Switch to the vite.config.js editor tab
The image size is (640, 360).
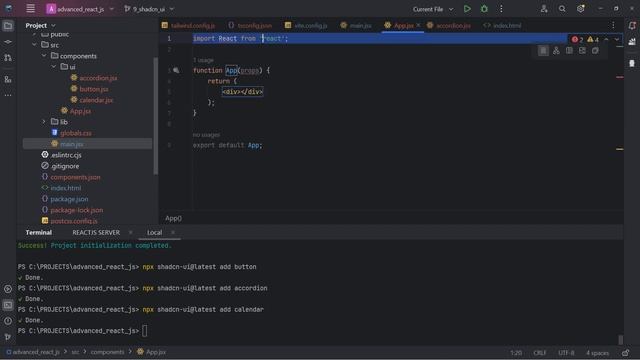click(x=306, y=25)
